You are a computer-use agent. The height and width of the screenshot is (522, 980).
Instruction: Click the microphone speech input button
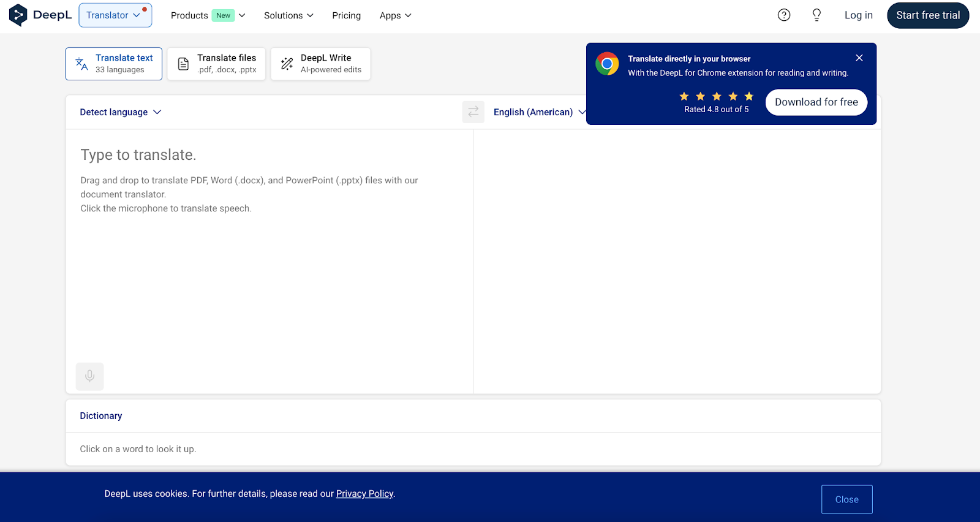pyautogui.click(x=90, y=376)
